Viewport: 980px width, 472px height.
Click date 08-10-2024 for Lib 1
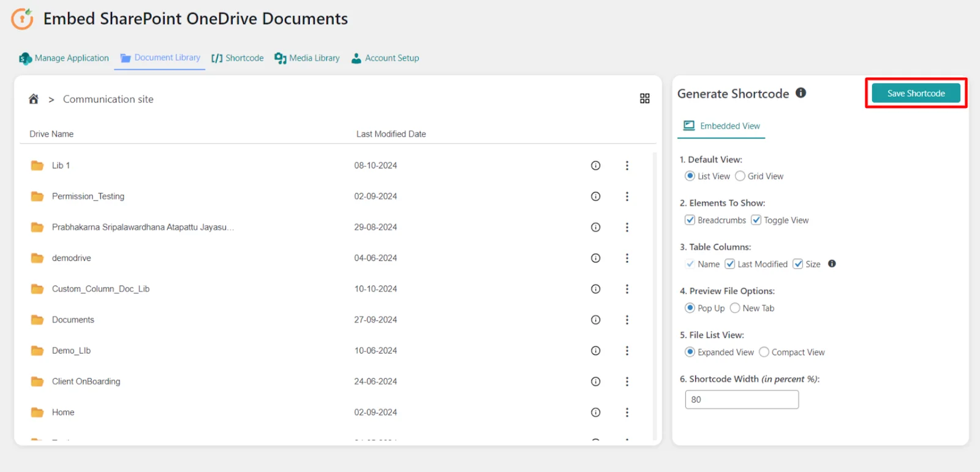click(375, 166)
